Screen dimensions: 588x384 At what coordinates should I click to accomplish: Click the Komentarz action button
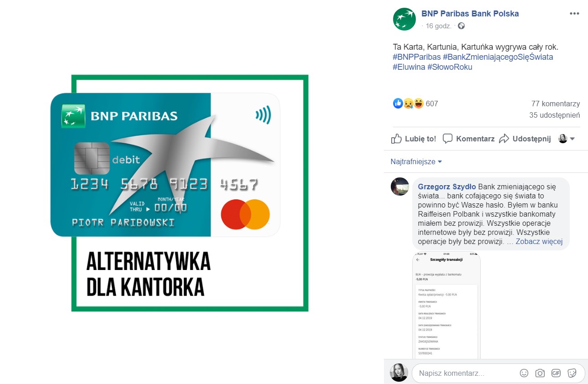pos(469,139)
